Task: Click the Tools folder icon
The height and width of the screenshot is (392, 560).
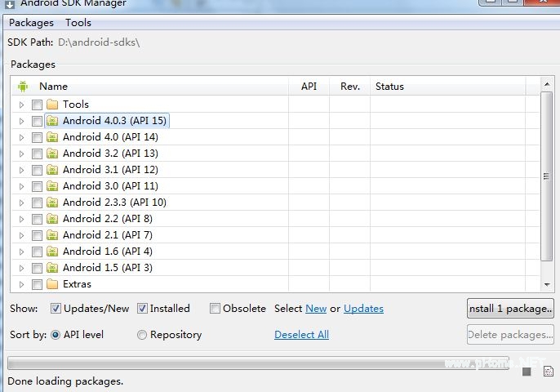Action: pyautogui.click(x=52, y=105)
